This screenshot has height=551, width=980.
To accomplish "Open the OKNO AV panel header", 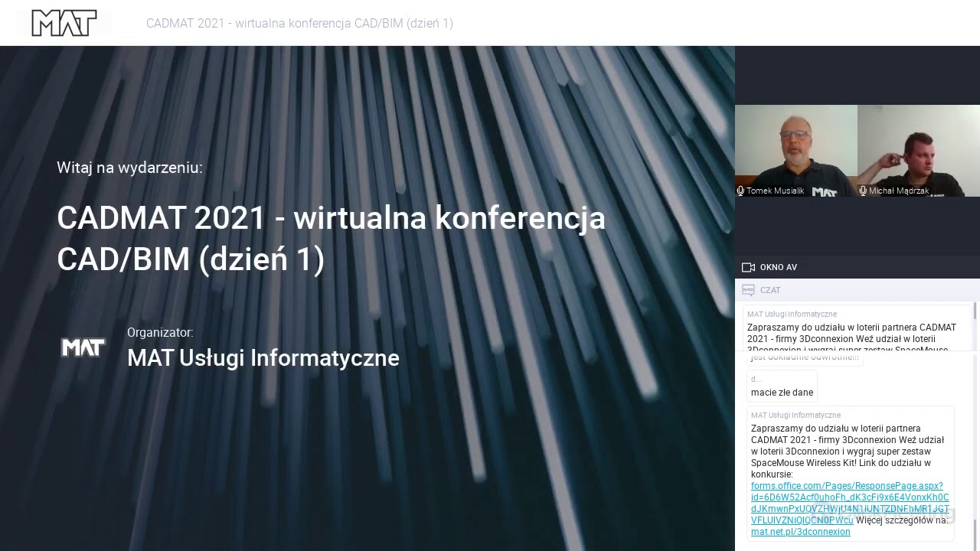I will pyautogui.click(x=857, y=267).
